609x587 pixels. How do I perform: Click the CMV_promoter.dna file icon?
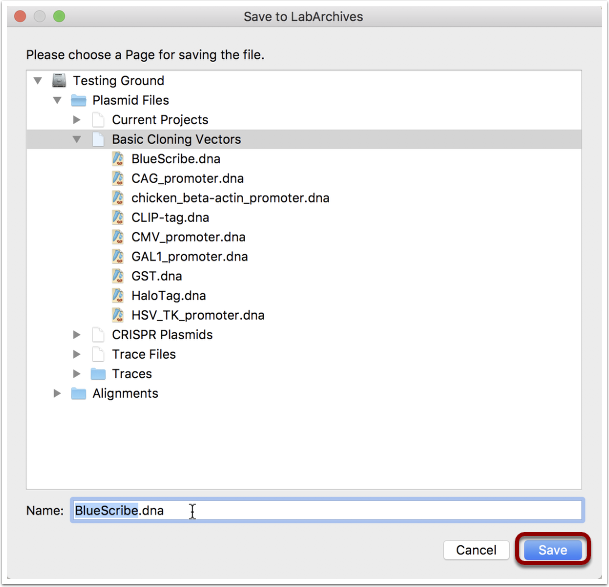pyautogui.click(x=118, y=237)
